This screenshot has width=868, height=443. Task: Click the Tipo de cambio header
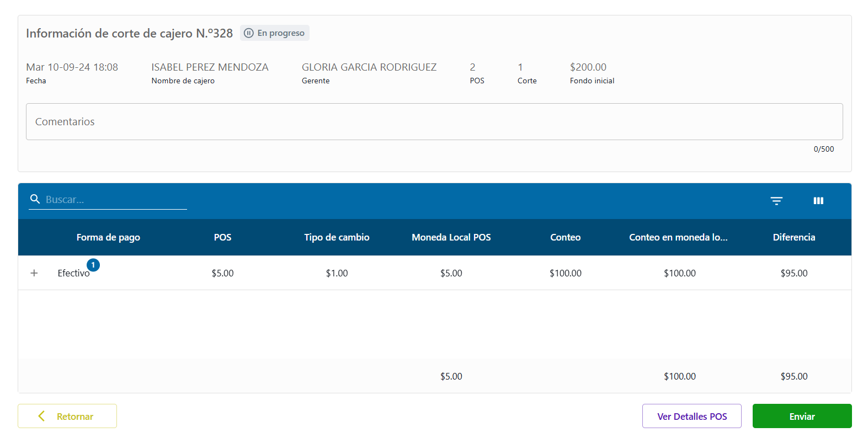tap(337, 237)
